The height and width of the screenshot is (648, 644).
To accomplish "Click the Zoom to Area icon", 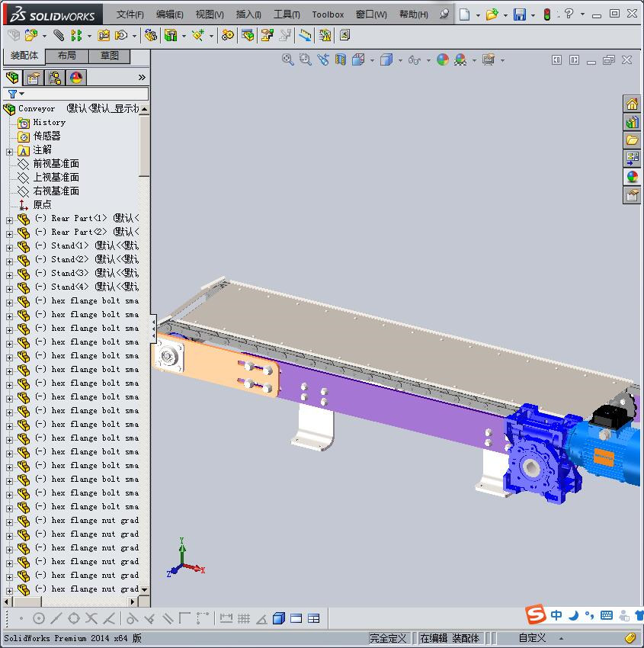I will [x=306, y=60].
